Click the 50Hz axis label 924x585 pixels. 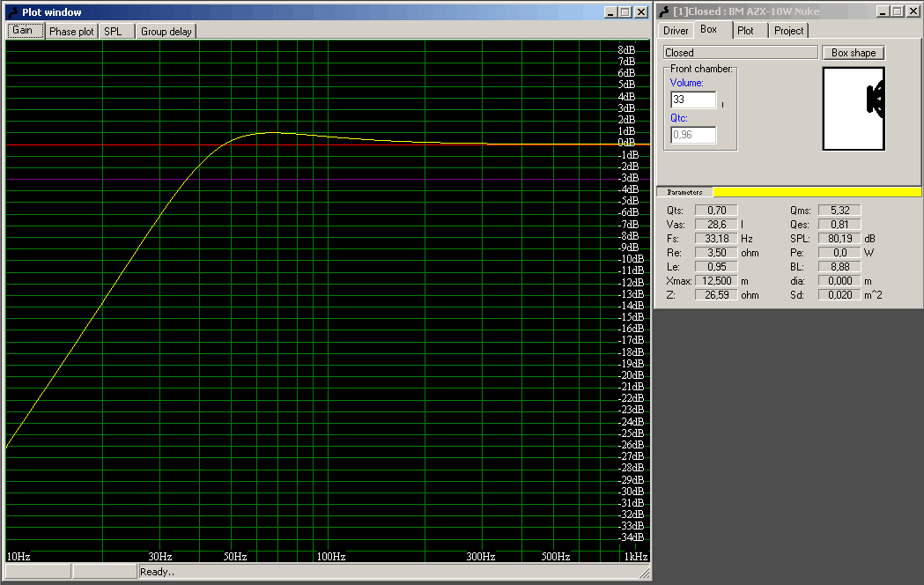[x=235, y=557]
